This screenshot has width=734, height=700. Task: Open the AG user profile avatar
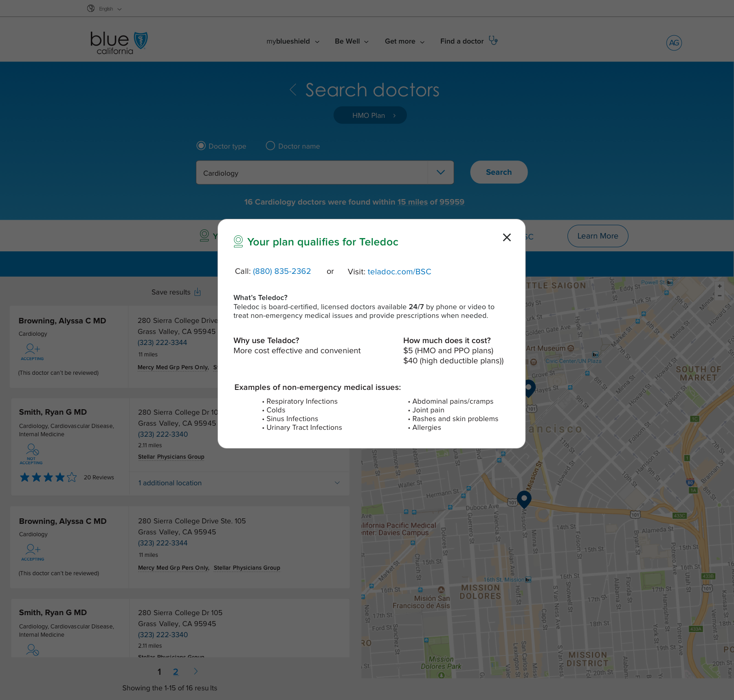674,43
